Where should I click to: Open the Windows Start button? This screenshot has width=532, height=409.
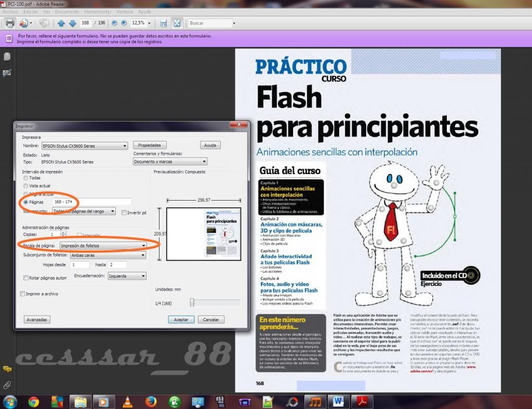tap(10, 402)
